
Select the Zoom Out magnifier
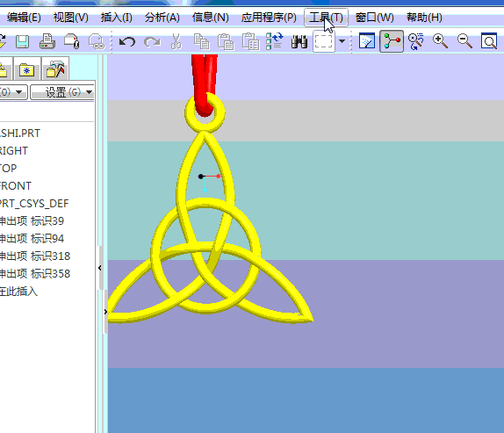point(464,41)
